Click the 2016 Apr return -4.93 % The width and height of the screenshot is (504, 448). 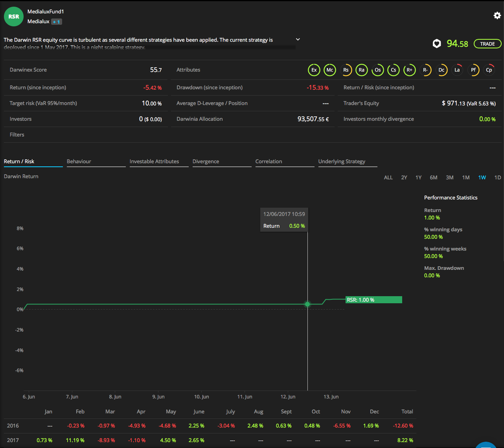137,426
